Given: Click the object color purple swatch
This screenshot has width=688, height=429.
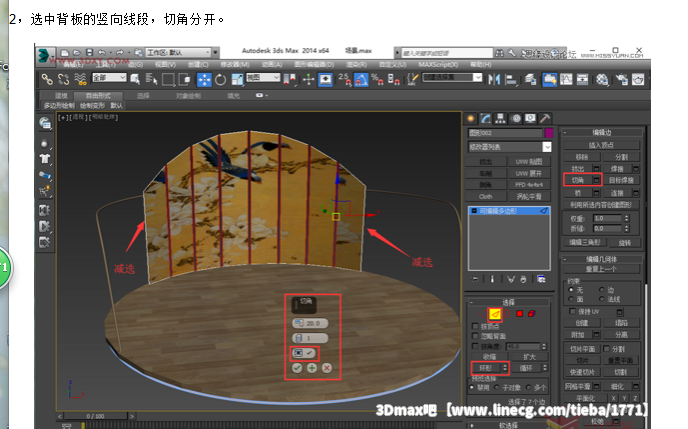Looking at the screenshot, I should coord(548,132).
